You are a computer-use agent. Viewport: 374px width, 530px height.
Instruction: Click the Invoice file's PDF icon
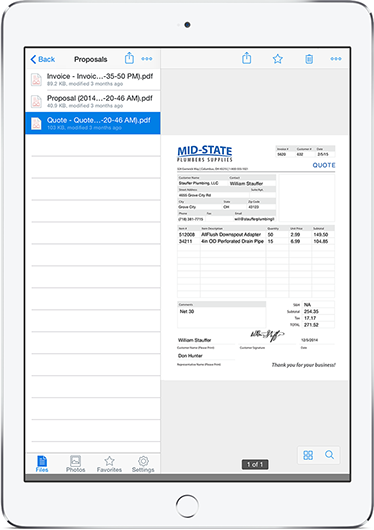[36, 79]
